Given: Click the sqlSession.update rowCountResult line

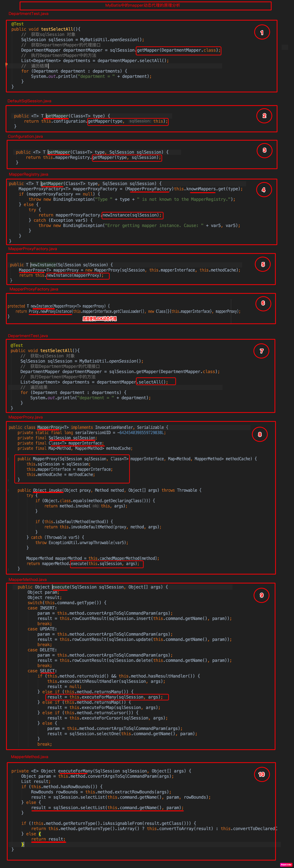Looking at the screenshot, I should pyautogui.click(x=134, y=639).
